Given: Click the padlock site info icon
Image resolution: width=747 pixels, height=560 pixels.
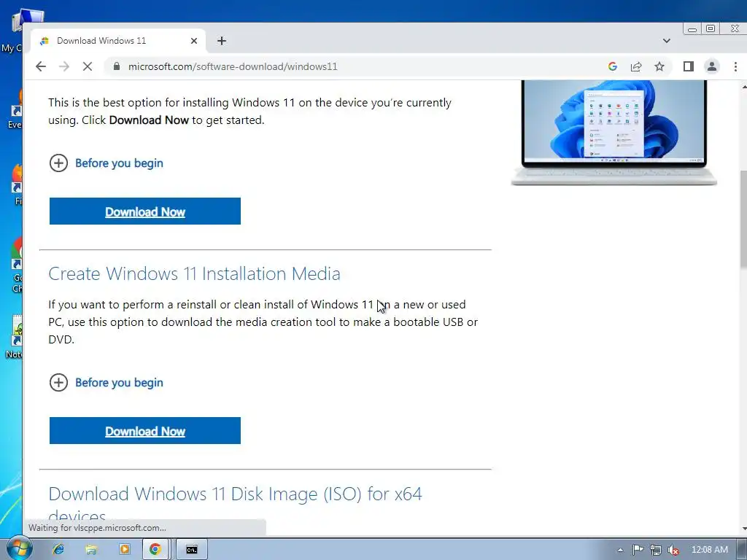Looking at the screenshot, I should coord(116,66).
